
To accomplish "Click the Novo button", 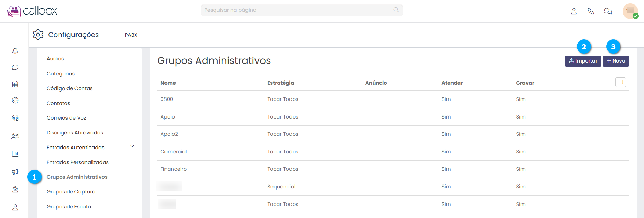I will click(616, 61).
